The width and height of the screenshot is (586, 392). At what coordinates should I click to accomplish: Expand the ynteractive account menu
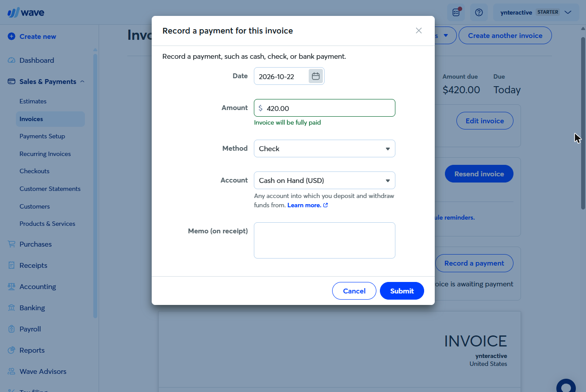pyautogui.click(x=536, y=12)
